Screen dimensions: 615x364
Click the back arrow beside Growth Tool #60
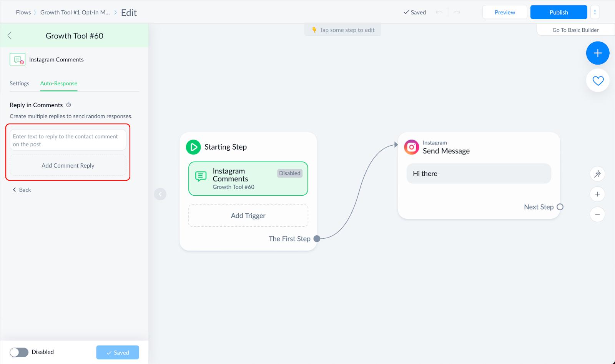[10, 36]
